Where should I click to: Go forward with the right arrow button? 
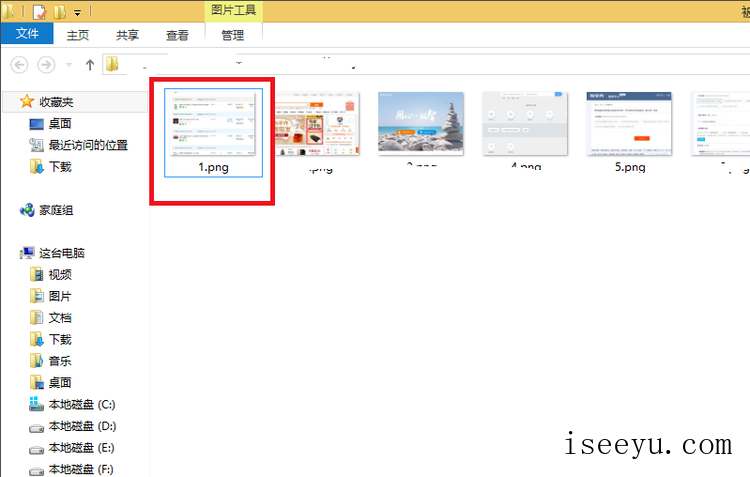coord(46,65)
